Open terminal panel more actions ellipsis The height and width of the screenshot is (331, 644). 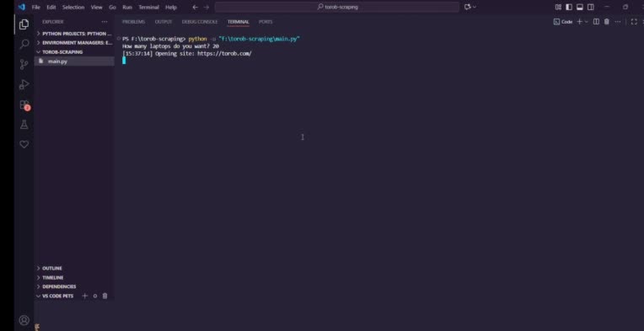point(618,22)
